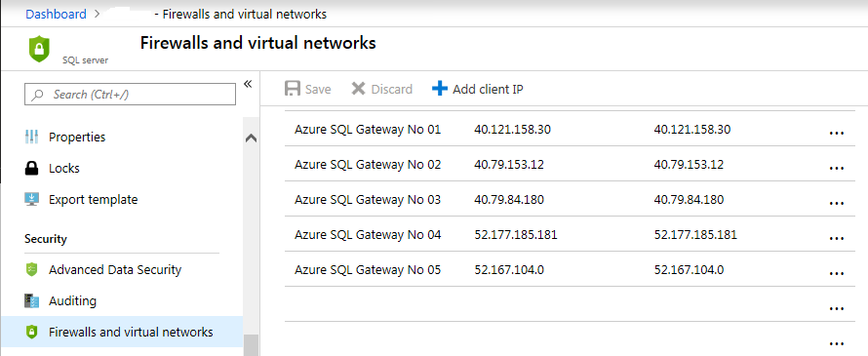Edit start IP 52.177.185.181 field

tap(516, 235)
